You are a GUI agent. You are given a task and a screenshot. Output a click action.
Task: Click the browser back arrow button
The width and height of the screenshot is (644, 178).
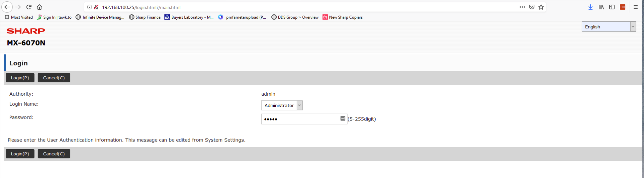tap(7, 7)
